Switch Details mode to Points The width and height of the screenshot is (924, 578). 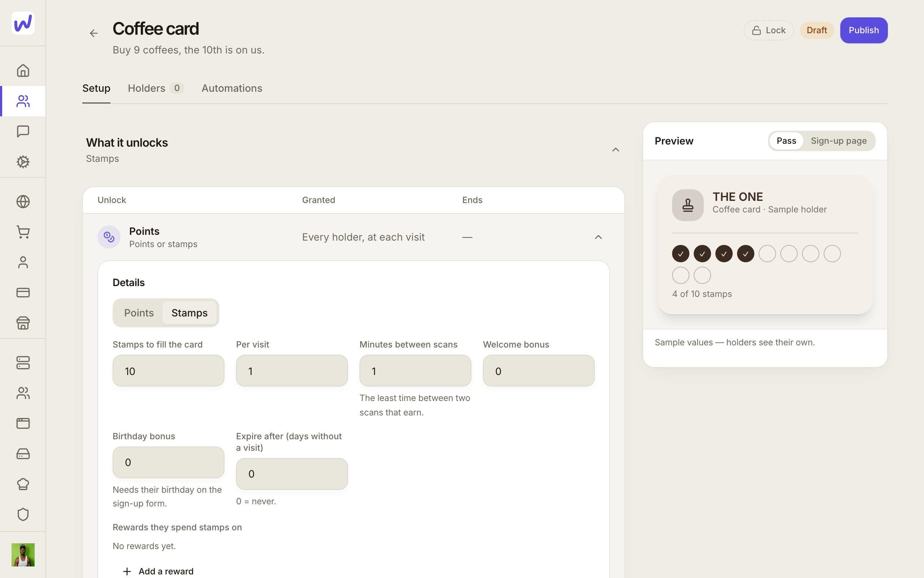(139, 313)
